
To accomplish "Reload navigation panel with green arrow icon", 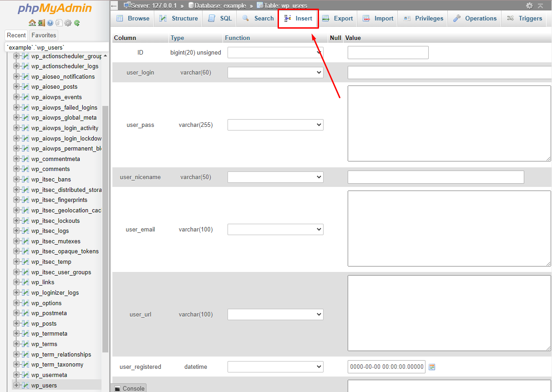I will point(77,23).
